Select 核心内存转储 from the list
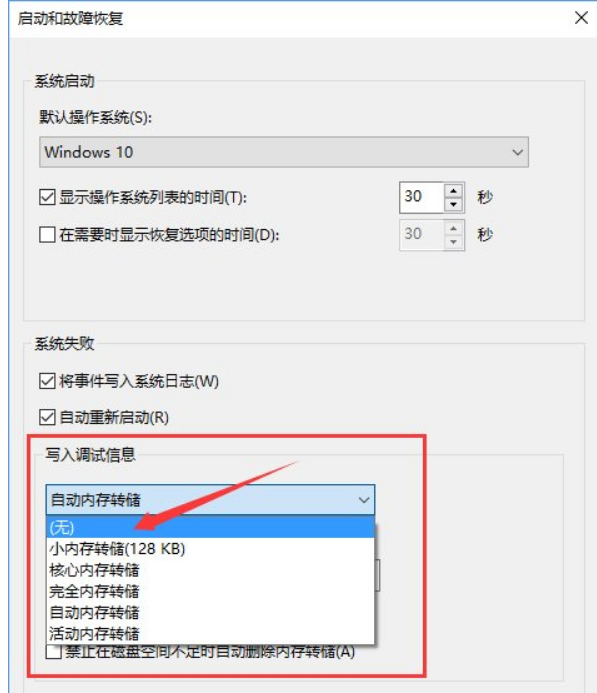The width and height of the screenshot is (597, 693). click(210, 570)
